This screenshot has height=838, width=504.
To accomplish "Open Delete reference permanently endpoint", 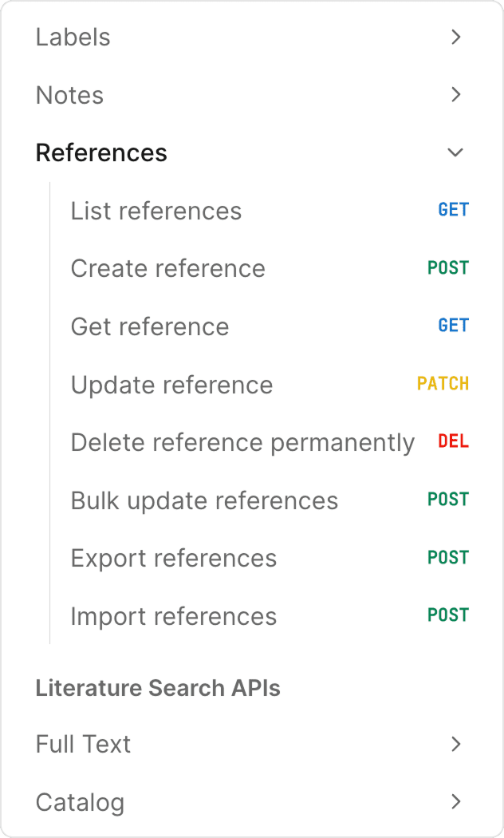I will pos(242,442).
